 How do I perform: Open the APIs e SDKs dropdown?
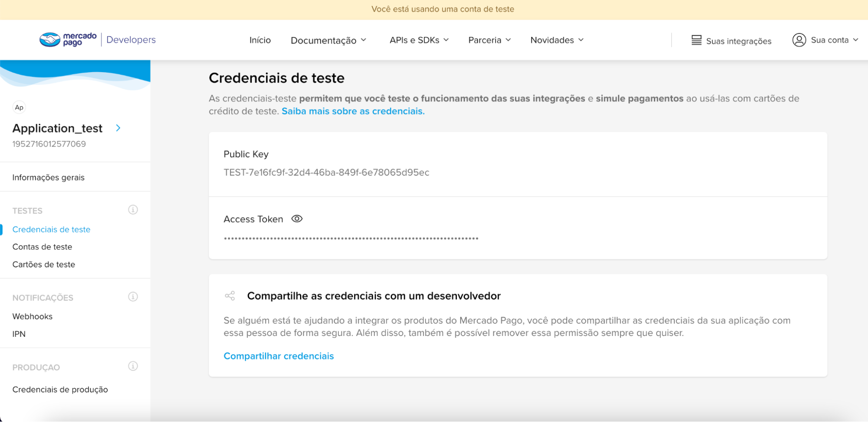click(x=419, y=40)
